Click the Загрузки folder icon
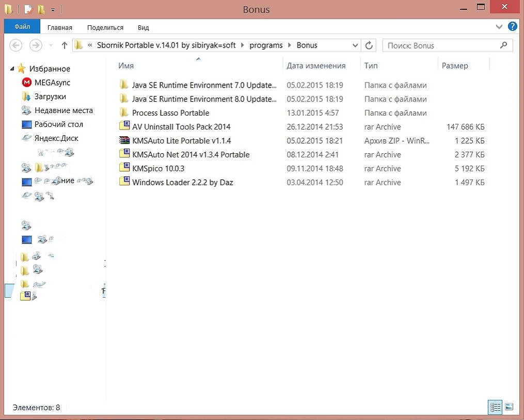The height and width of the screenshot is (420, 524). (26, 96)
